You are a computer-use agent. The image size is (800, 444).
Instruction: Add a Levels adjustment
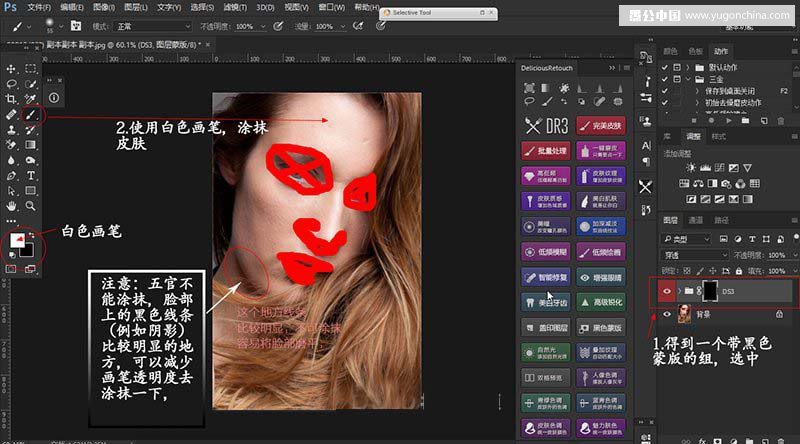click(705, 167)
